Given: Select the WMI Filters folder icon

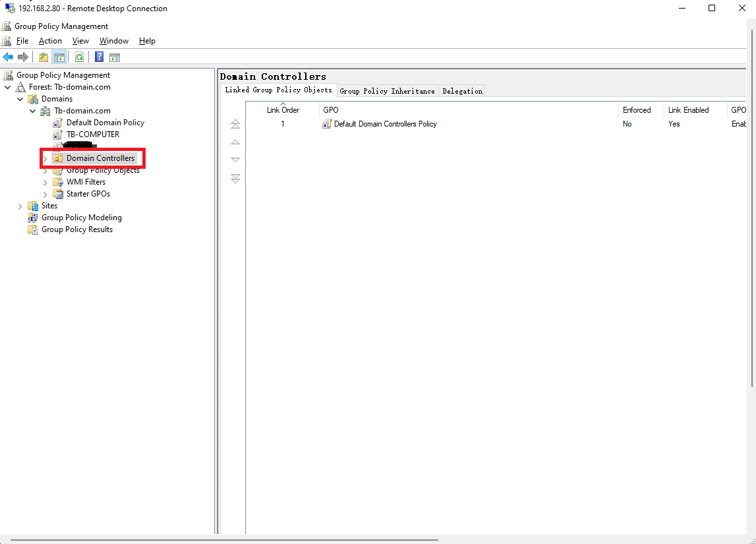Looking at the screenshot, I should [58, 182].
